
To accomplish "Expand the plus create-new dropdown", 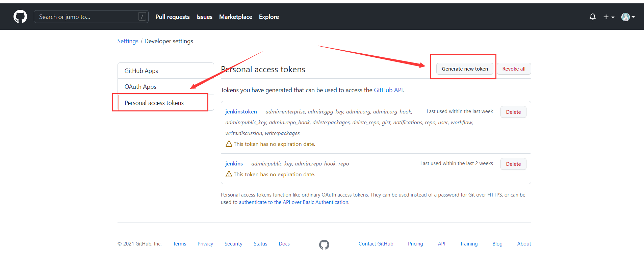I will coord(609,17).
